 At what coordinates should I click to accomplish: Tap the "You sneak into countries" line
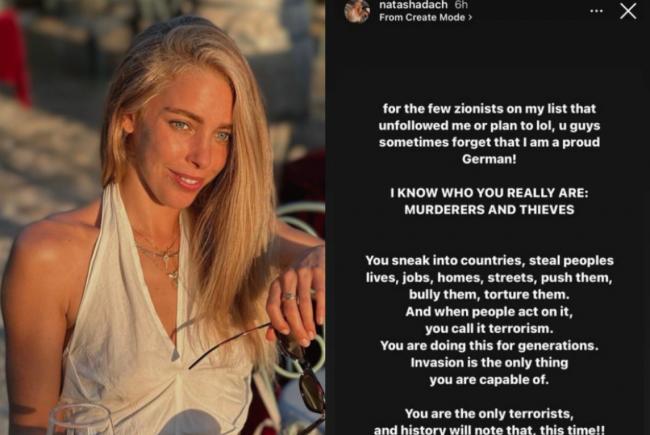coord(489,260)
